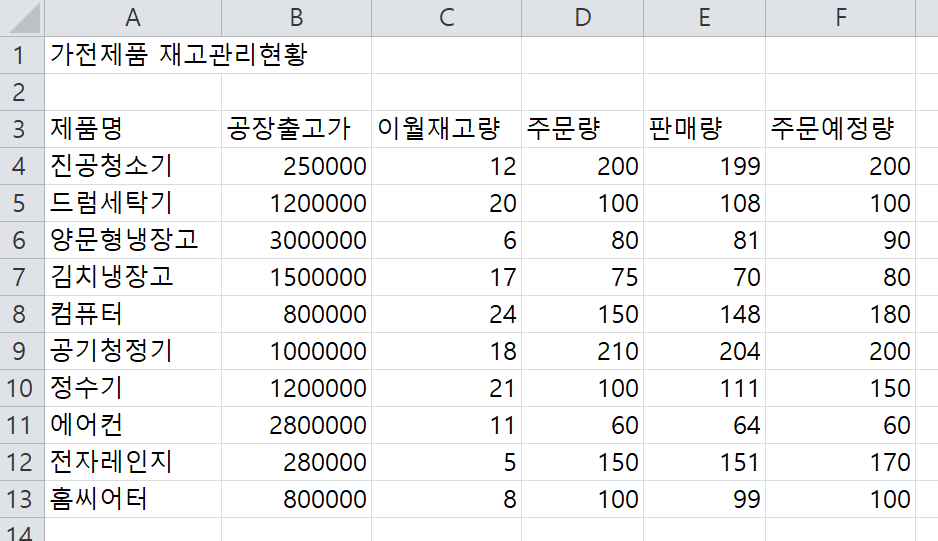Click 정수기 sales cell 111
Viewport: 938px width, 541px height.
[705, 388]
